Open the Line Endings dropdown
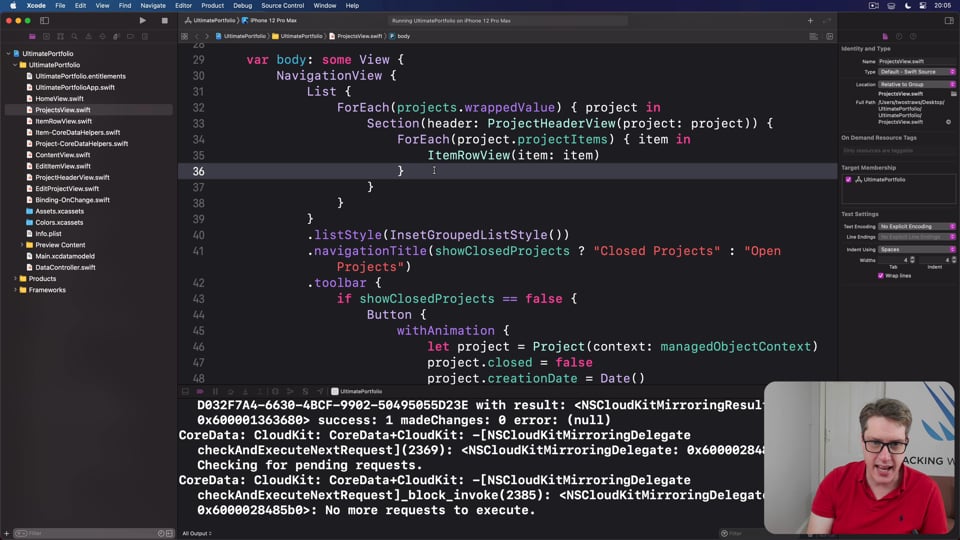 [x=917, y=237]
